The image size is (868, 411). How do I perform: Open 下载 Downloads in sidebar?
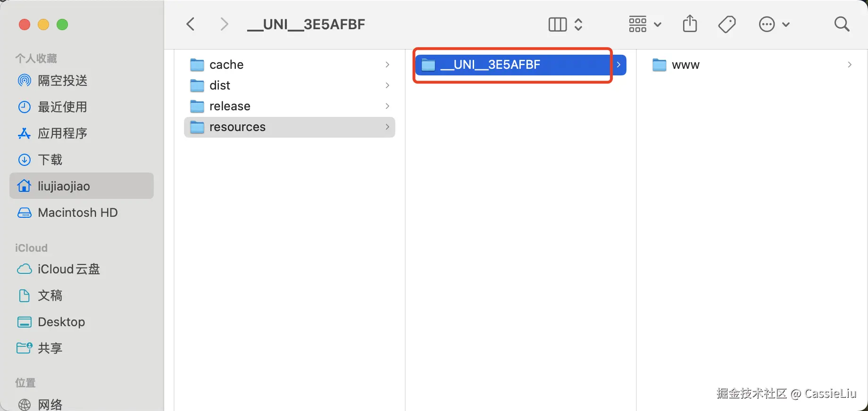coord(50,160)
